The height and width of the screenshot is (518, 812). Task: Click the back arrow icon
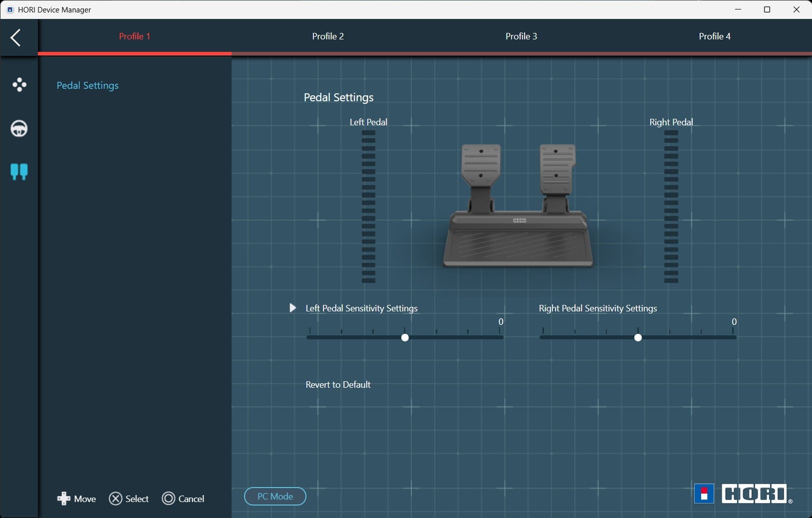(16, 37)
